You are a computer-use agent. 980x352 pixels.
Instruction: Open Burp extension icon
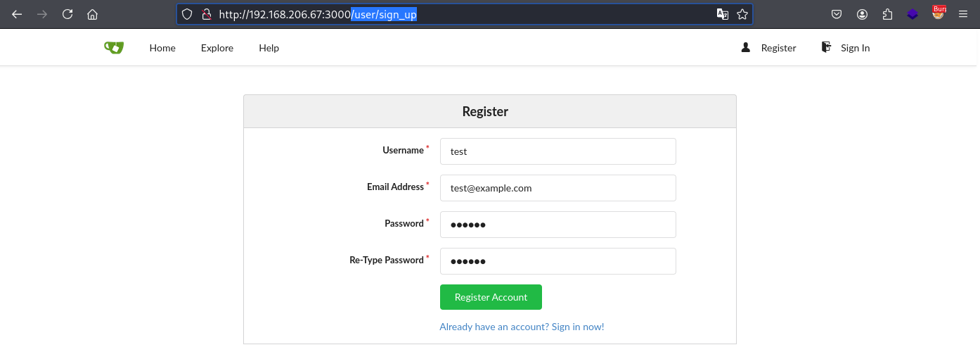pos(939,13)
